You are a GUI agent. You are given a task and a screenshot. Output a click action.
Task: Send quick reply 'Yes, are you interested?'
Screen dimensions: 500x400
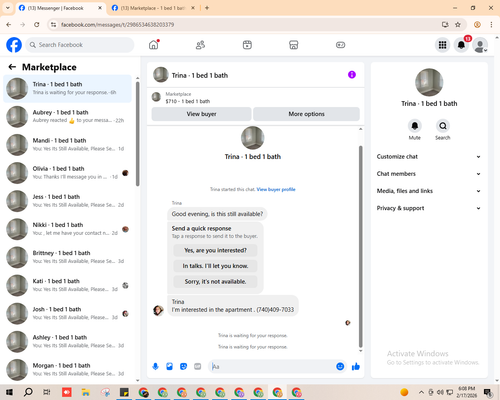click(215, 250)
